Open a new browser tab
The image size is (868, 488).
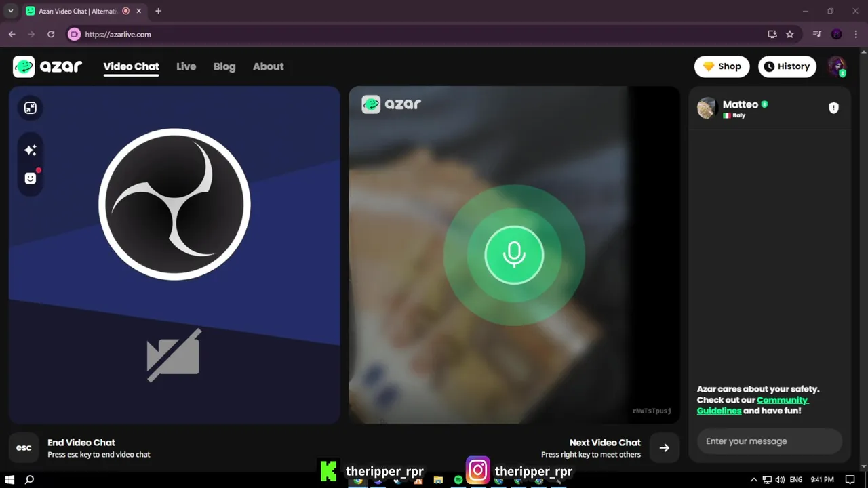coord(158,11)
